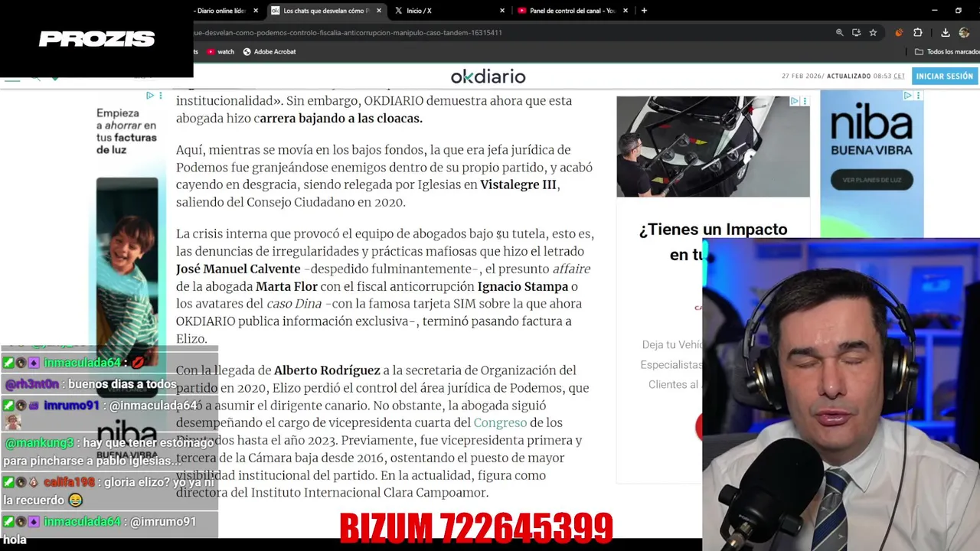Screen dimensions: 980x551
Task: Click the name 'José Manuel Calvente'
Action: (238, 269)
